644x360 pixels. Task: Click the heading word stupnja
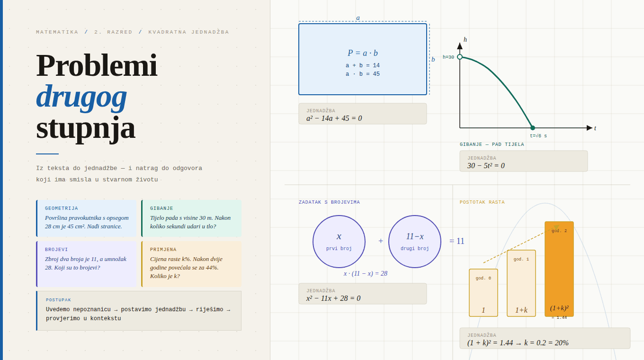(86, 128)
